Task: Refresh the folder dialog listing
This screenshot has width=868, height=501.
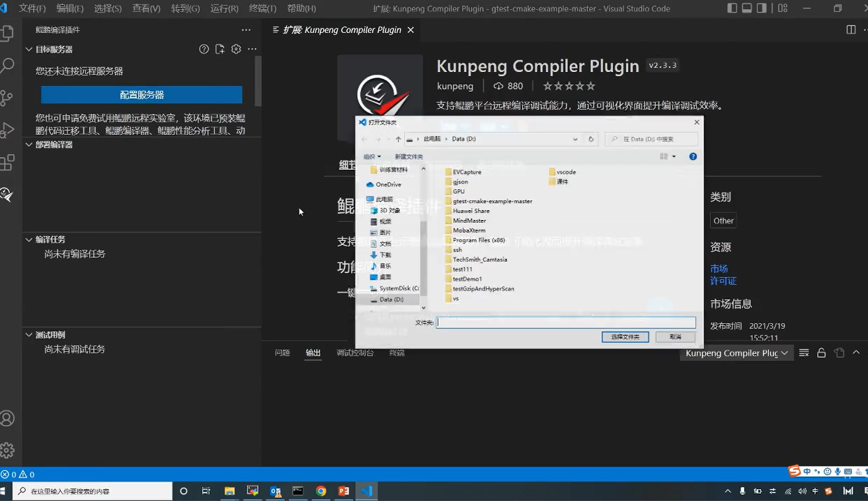Action: click(591, 139)
